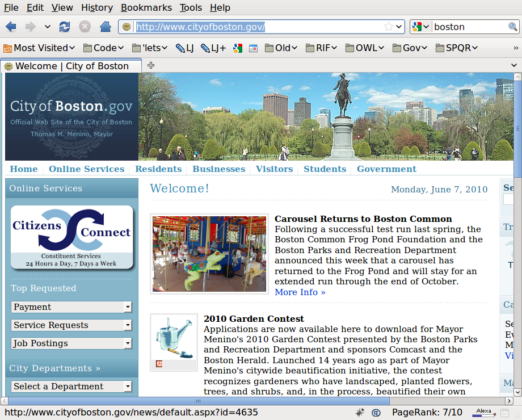Click the carousel photo thumbnail

click(x=209, y=254)
